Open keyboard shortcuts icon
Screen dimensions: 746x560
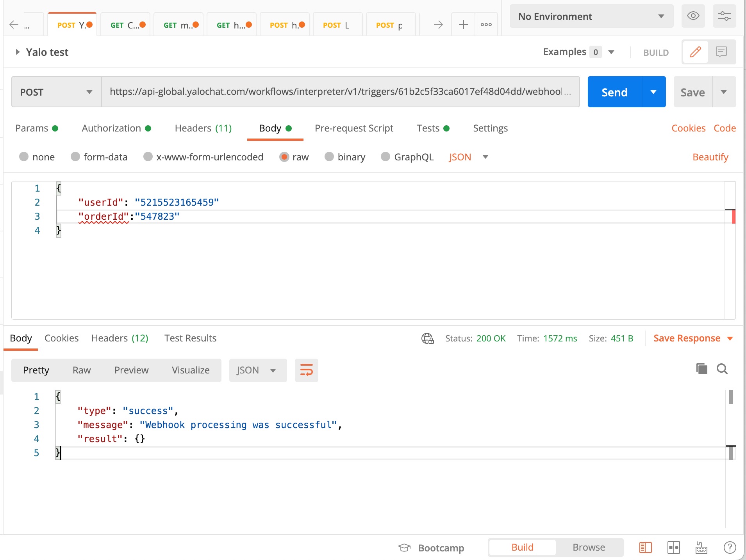pos(701,548)
